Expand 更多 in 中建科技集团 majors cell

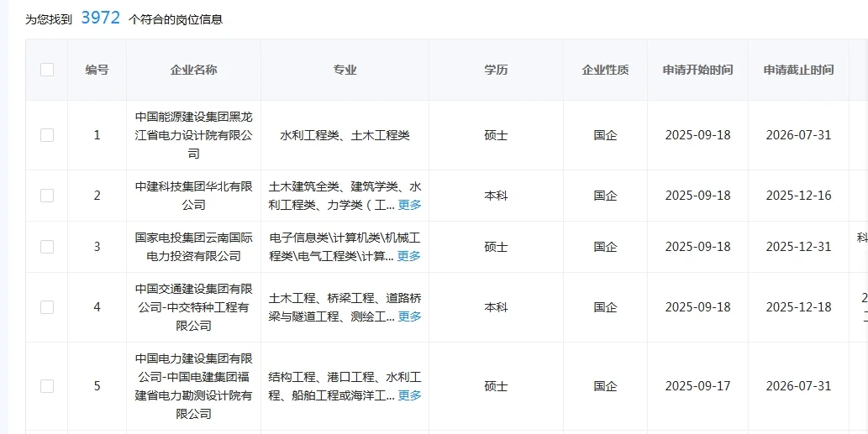[410, 205]
